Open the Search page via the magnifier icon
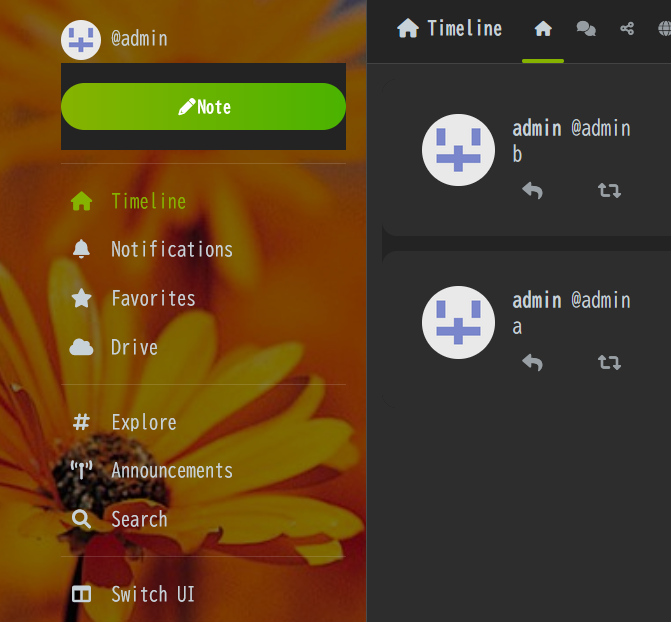Image resolution: width=671 pixels, height=622 pixels. (x=81, y=519)
